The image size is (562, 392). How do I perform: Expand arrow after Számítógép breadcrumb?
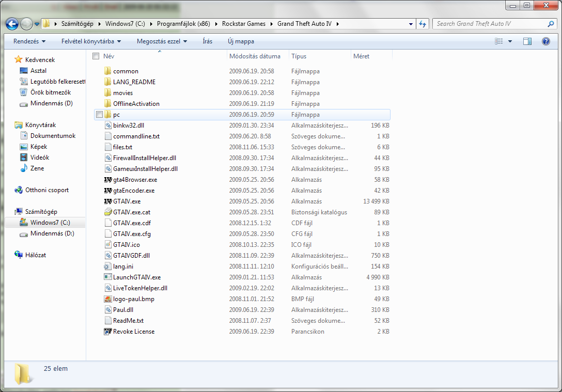click(99, 24)
